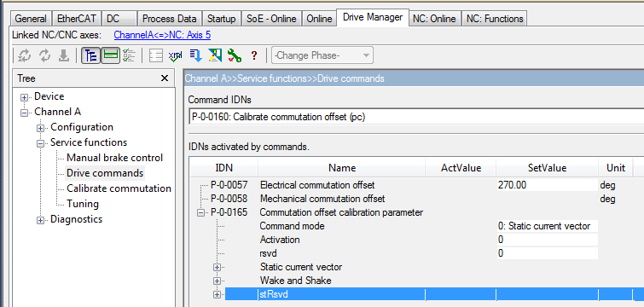Open the DC tab
This screenshot has width=644, height=307.
point(119,19)
